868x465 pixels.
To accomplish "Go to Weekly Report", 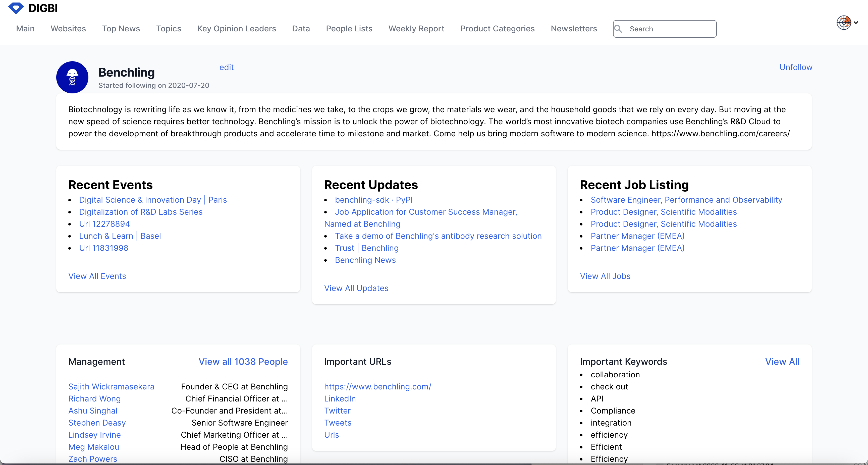I will [416, 29].
